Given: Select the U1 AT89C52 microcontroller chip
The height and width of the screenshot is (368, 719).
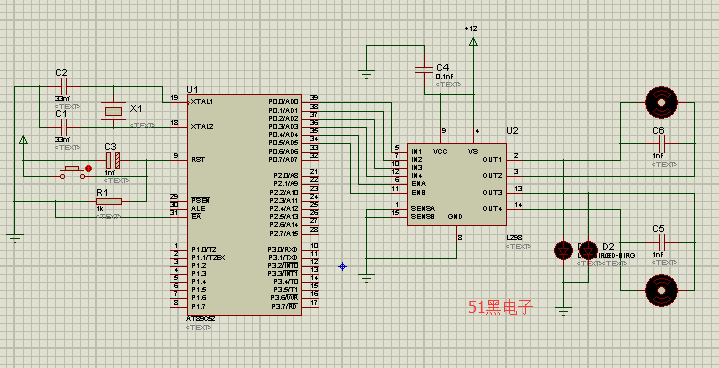Looking at the screenshot, I should [244, 205].
